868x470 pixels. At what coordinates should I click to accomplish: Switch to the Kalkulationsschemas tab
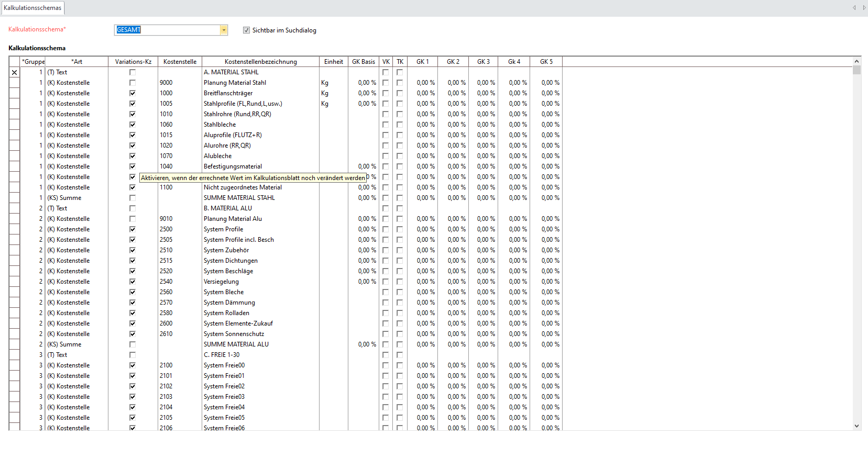point(32,8)
